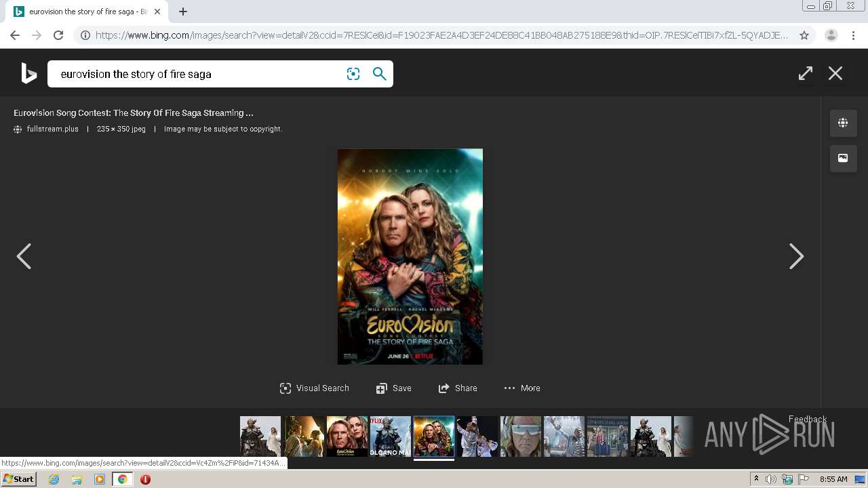Click the browser address bar URL
The width and height of the screenshot is (868, 488).
[442, 35]
